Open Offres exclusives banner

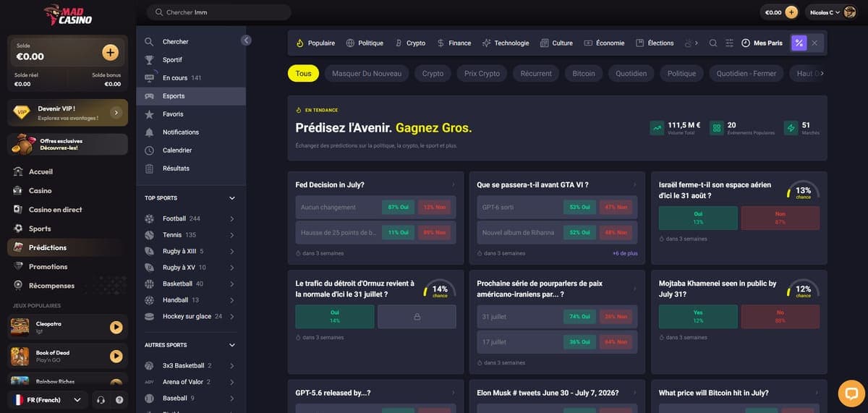(68, 144)
